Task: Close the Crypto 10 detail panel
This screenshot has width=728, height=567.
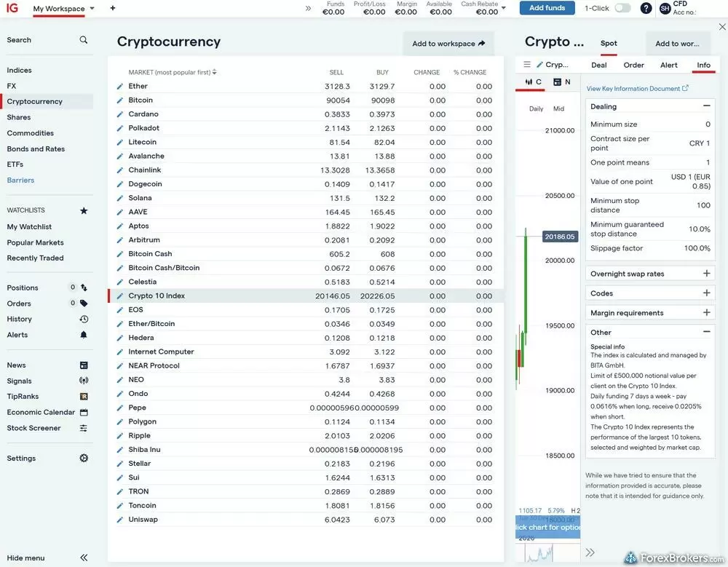Action: click(x=722, y=27)
